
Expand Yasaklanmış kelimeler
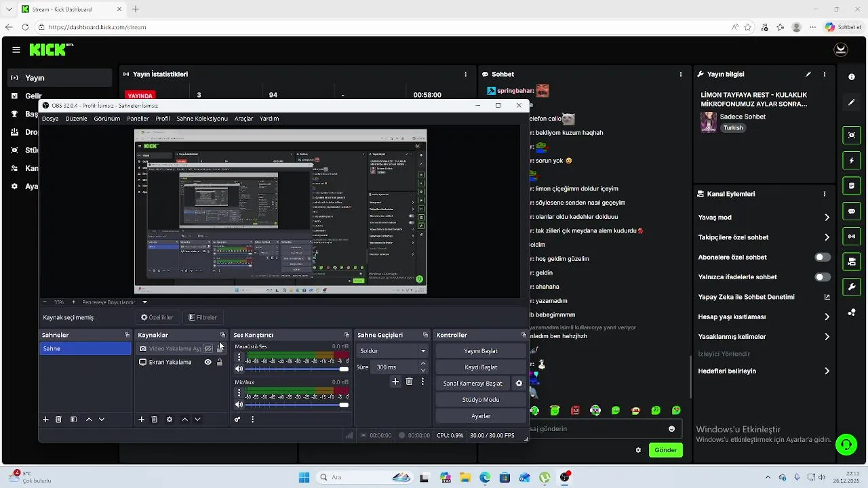[827, 337]
